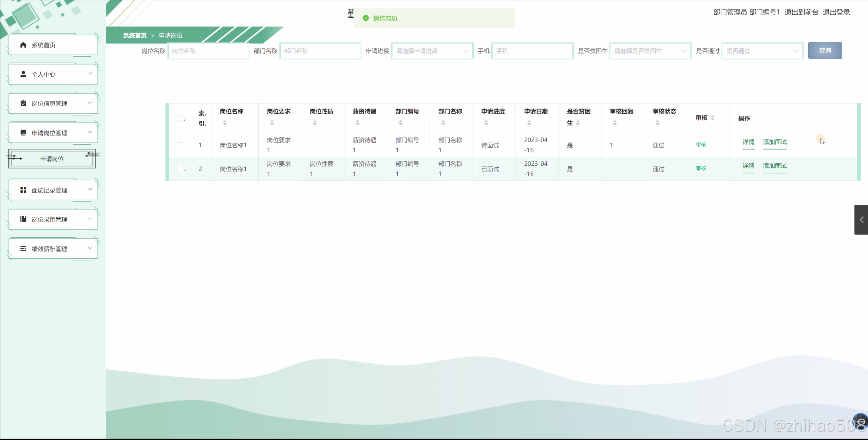The height and width of the screenshot is (440, 868).
Task: Click the 查询 search button
Action: click(x=825, y=51)
